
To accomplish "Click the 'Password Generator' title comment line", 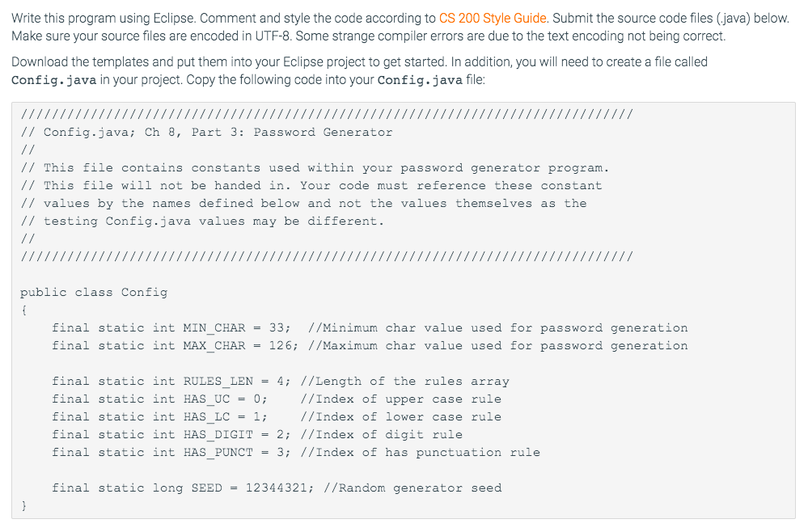I will tap(206, 133).
